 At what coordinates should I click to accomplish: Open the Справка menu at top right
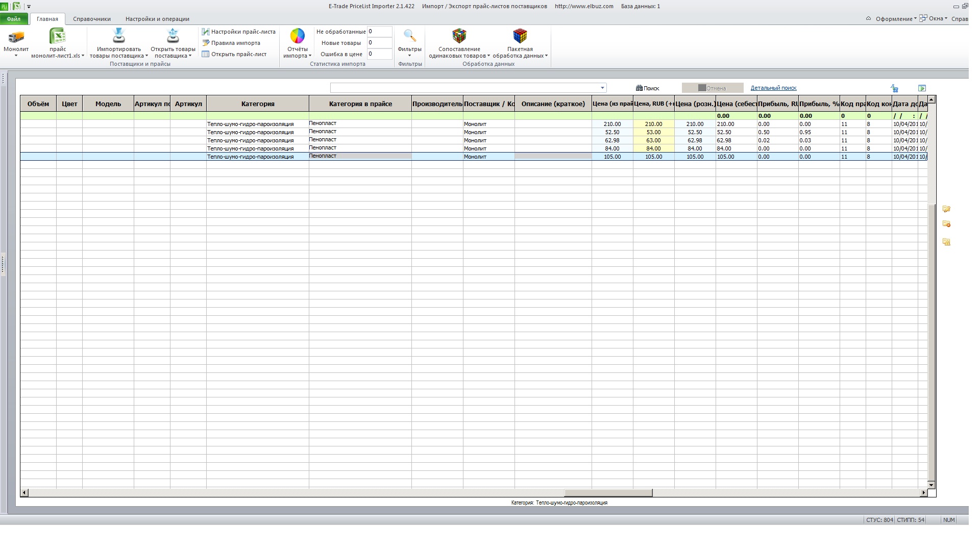[x=960, y=19]
